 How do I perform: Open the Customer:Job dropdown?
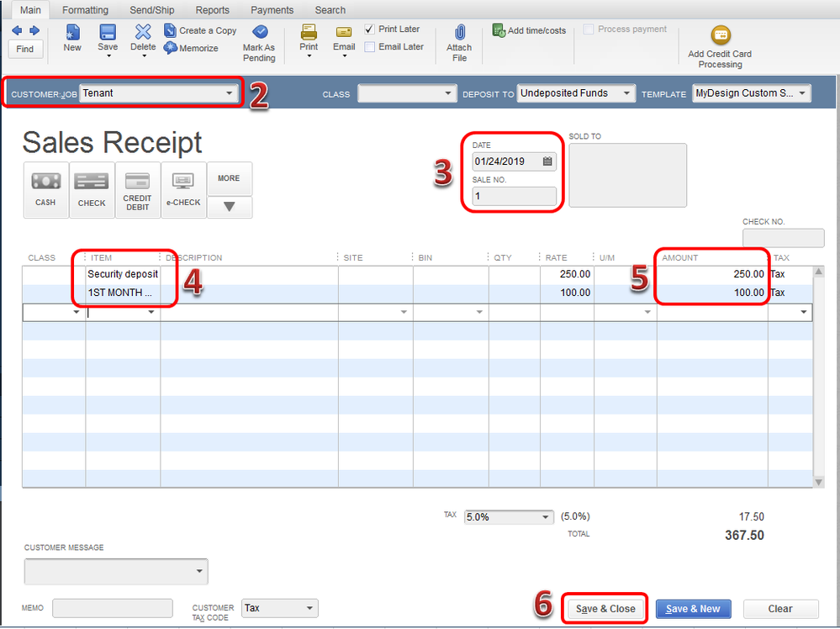tap(230, 93)
